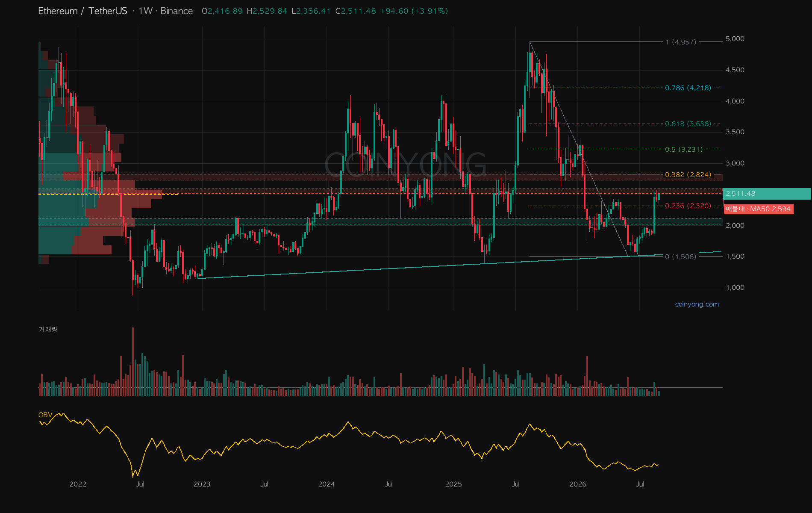Viewport: 812px width, 513px height.
Task: Click the 3,500 price axis label
Action: point(735,132)
